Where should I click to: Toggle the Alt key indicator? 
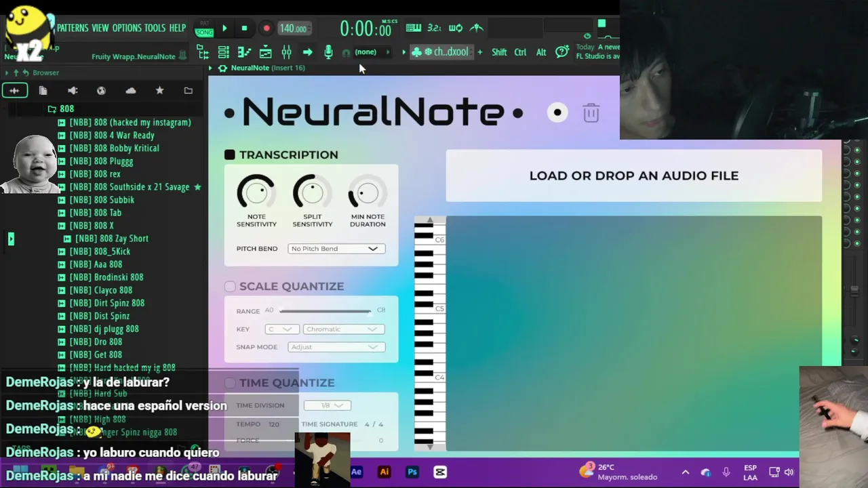pyautogui.click(x=541, y=52)
